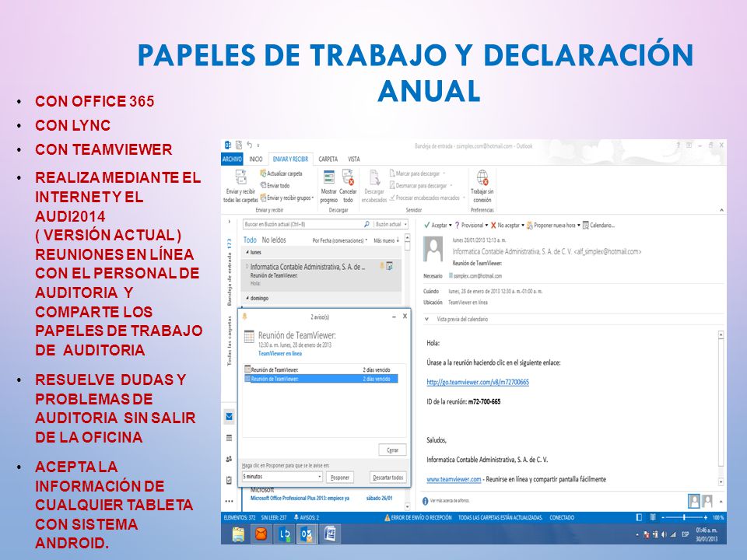The width and height of the screenshot is (747, 560).
Task: Open the Mail view in the navigation bar
Action: 229,416
